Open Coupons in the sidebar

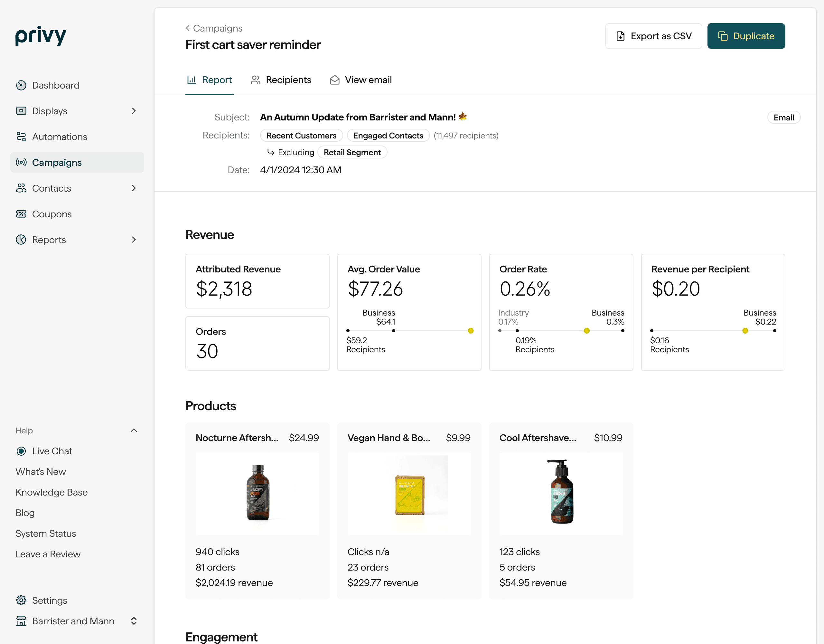77,214
